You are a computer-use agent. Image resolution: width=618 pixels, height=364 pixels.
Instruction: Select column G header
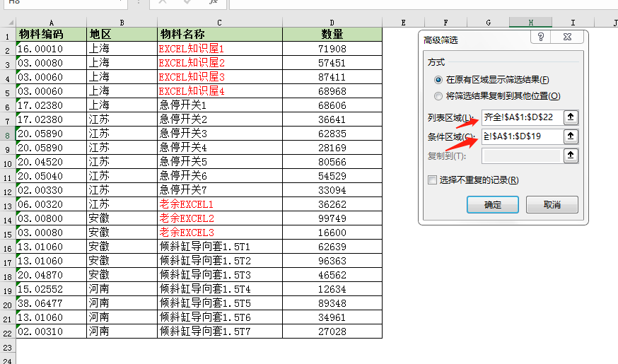489,23
